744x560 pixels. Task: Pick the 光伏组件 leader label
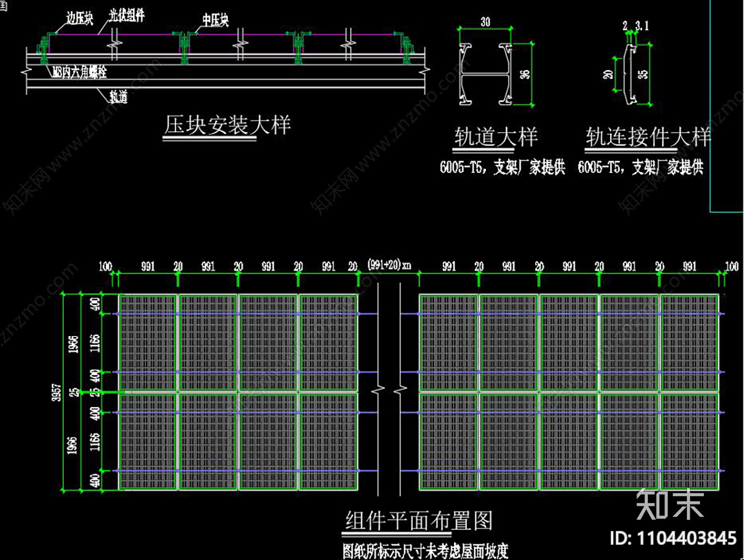(x=127, y=15)
